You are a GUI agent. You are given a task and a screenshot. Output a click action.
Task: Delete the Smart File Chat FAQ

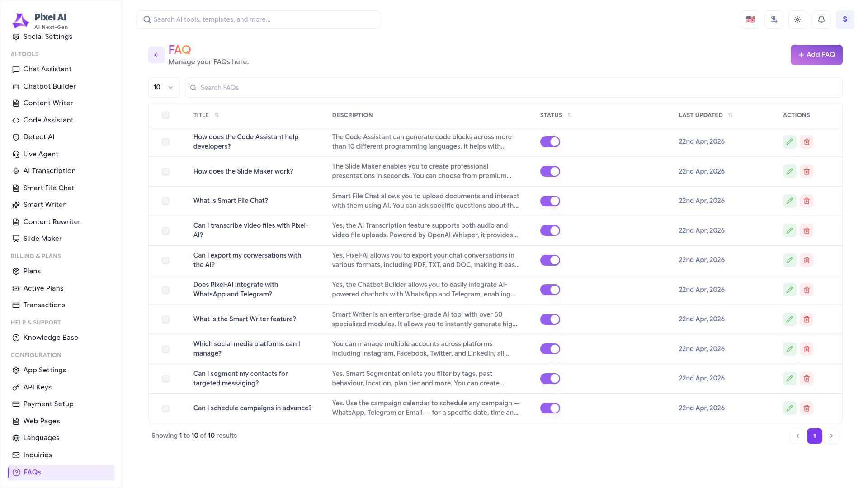click(x=807, y=201)
